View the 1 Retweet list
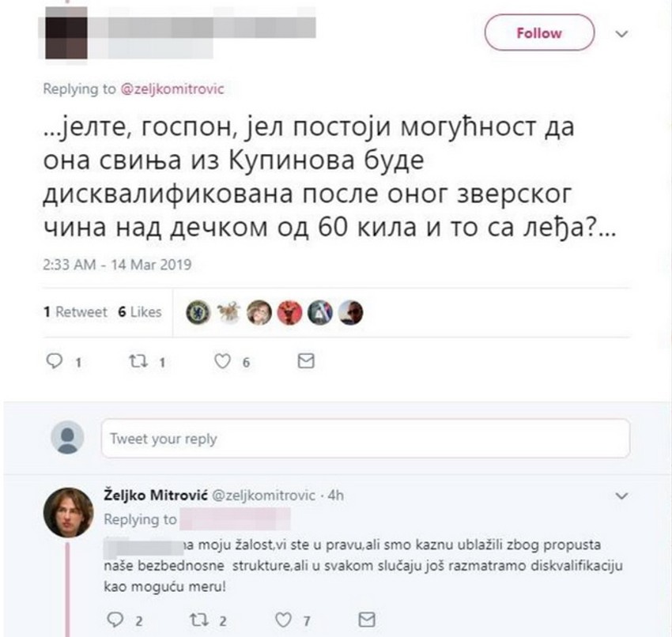Image resolution: width=672 pixels, height=637 pixels. point(75,312)
